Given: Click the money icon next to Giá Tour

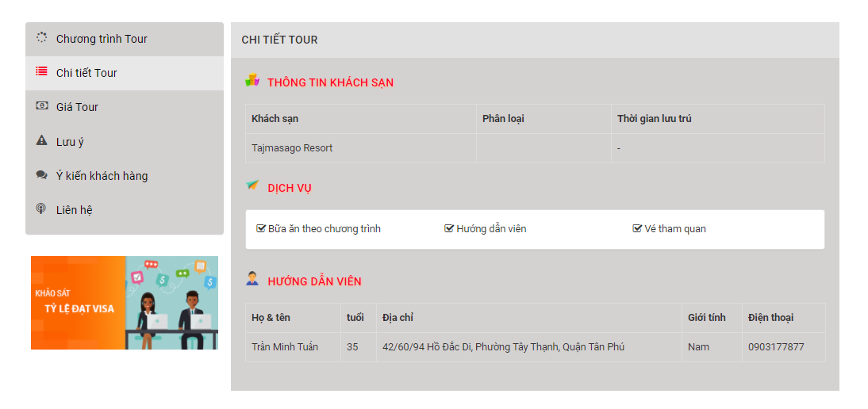Looking at the screenshot, I should point(41,105).
